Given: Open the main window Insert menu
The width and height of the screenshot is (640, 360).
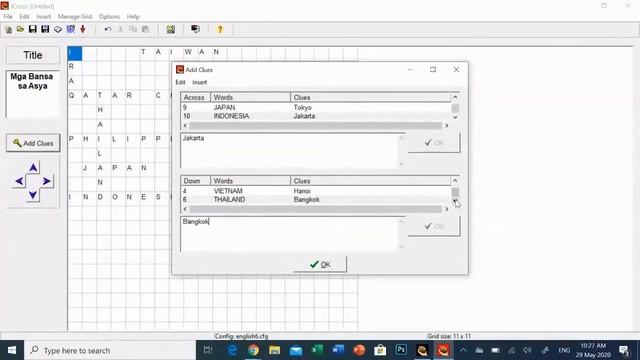Looking at the screenshot, I should coord(44,17).
